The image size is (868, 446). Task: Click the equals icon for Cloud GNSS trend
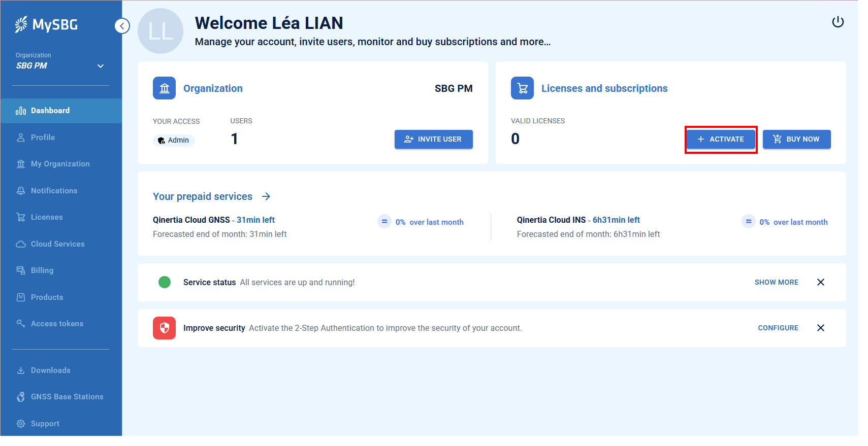[x=384, y=222]
